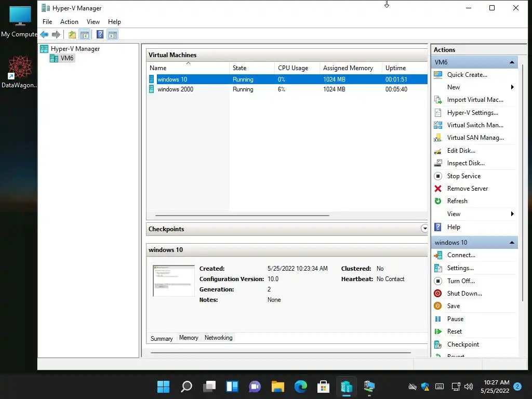Click Import Virtual Machine icon
532x399 pixels.
[438, 100]
